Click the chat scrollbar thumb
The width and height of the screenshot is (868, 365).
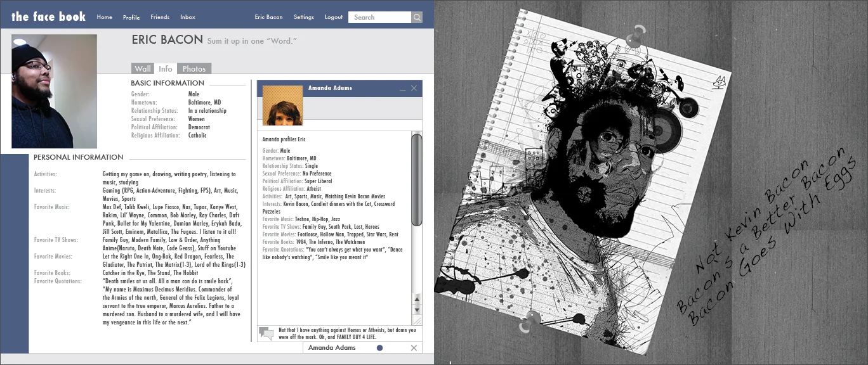pos(417,179)
